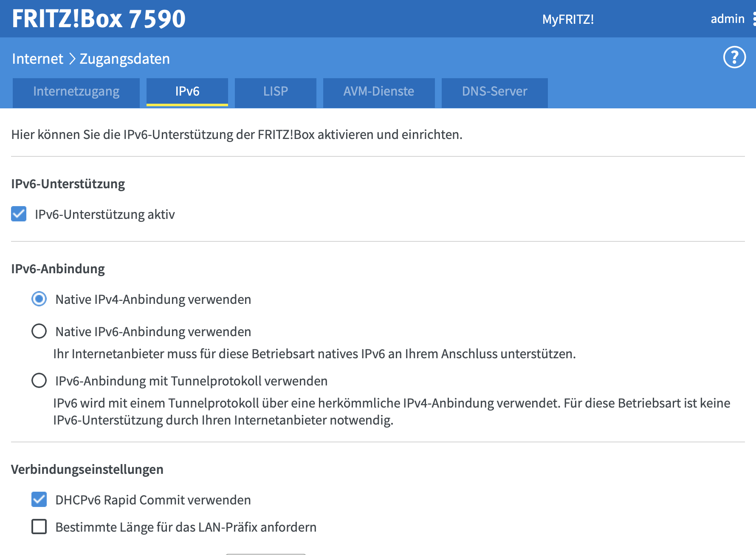756x555 pixels.
Task: Click the IPv6-Unterstützung aktiv label text
Action: click(104, 215)
